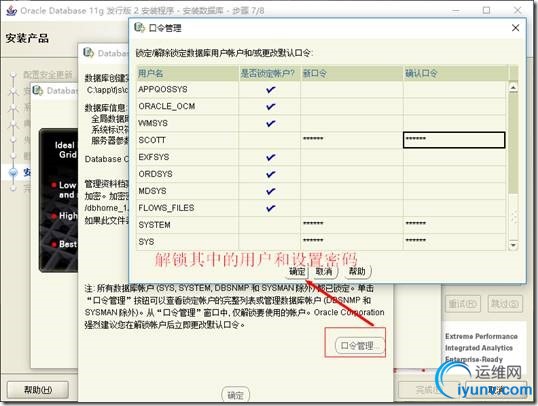
Task: Select the MDSYS username row
Action: click(x=187, y=191)
